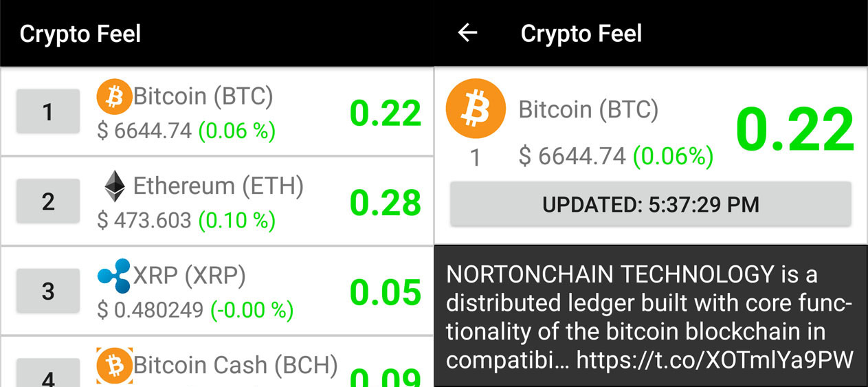Select rank 1 button in list

[47, 111]
